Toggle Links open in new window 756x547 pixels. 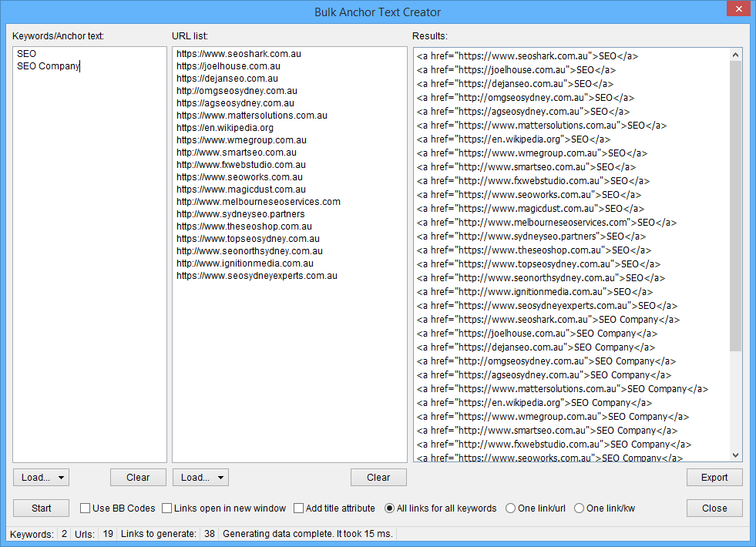pyautogui.click(x=168, y=508)
